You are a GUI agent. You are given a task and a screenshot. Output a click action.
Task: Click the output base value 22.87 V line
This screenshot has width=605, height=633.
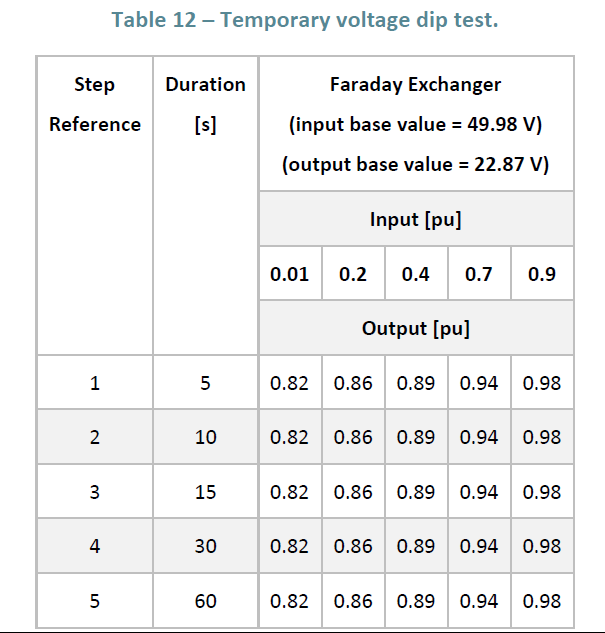point(415,164)
